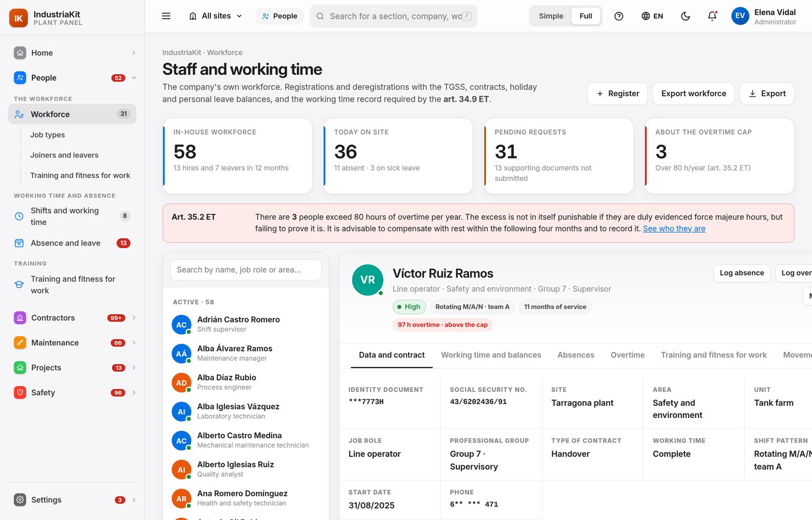Screen dimensions: 812x520
Task: Collapse the People section chevron
Action: pos(134,78)
